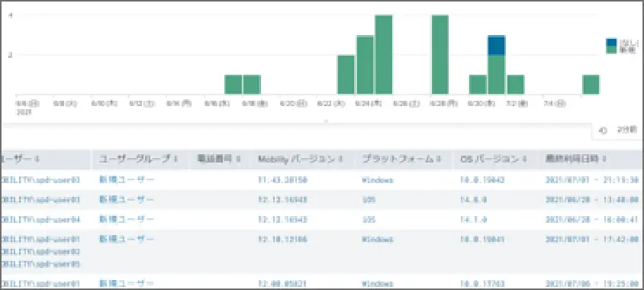
Task: Sort by the last-used date column icon
Action: (x=604, y=159)
